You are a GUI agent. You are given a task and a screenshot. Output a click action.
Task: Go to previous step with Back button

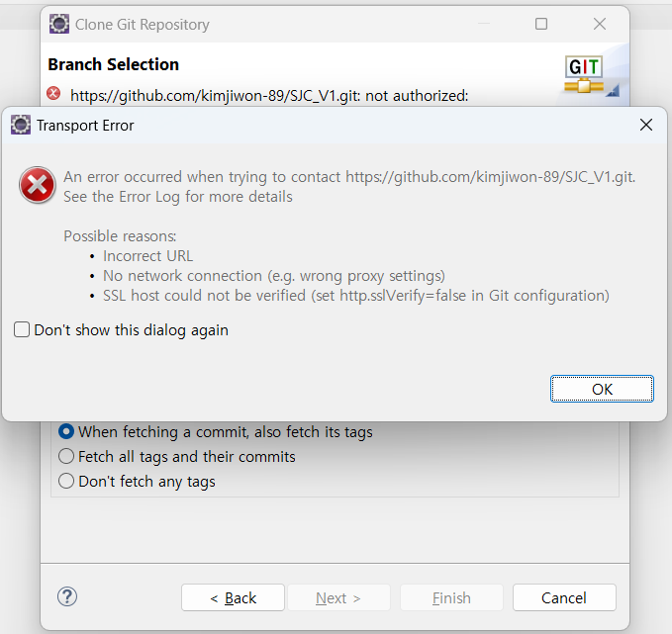coord(233,597)
